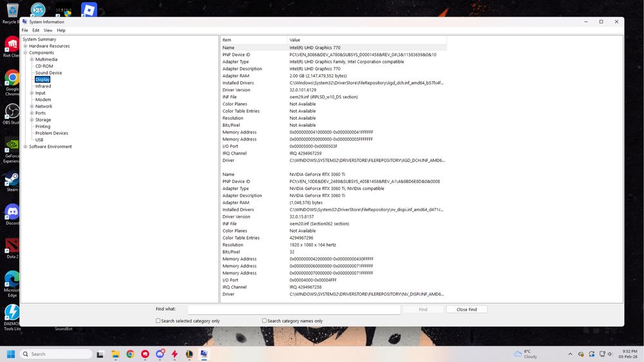Click the Item column header
644x362 pixels.
[254, 40]
